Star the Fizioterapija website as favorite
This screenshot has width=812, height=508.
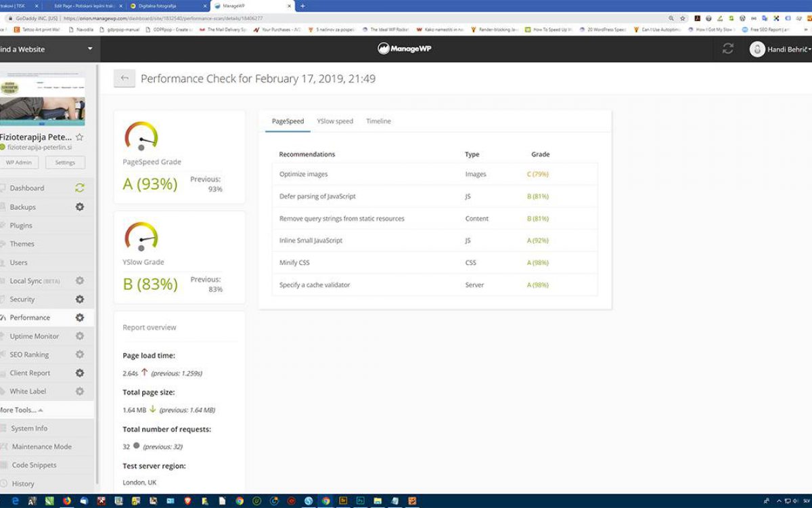(x=80, y=137)
